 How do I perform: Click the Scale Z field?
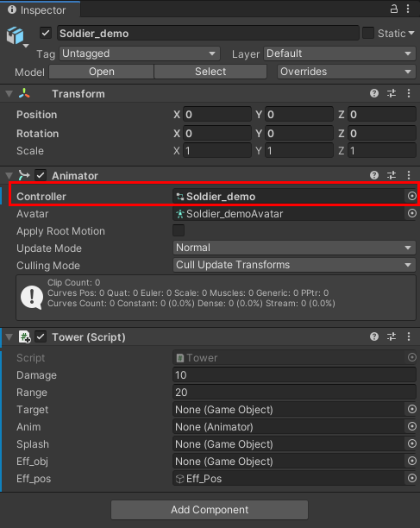click(382, 150)
